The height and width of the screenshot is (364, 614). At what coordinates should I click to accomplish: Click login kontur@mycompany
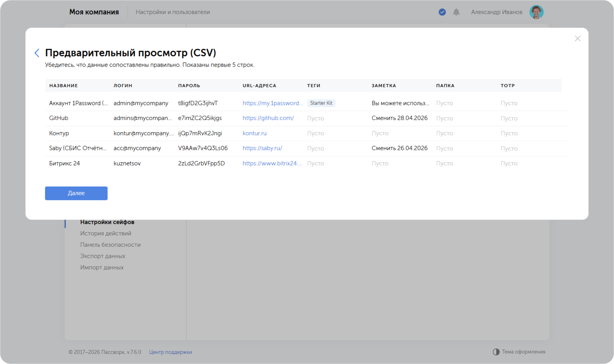coord(144,133)
